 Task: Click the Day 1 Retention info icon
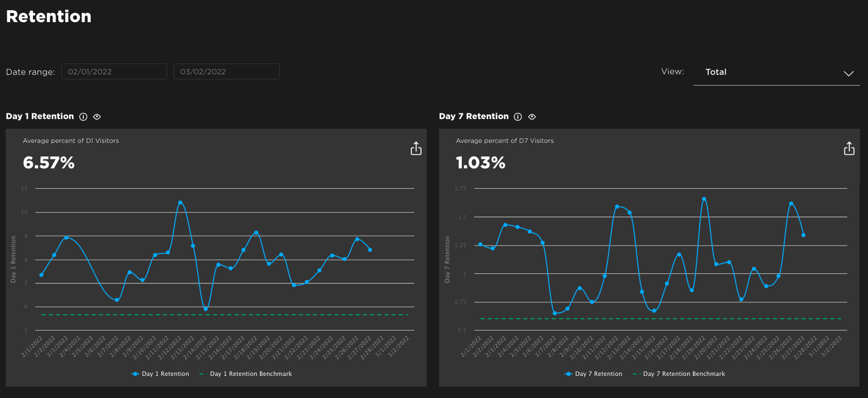pos(83,117)
